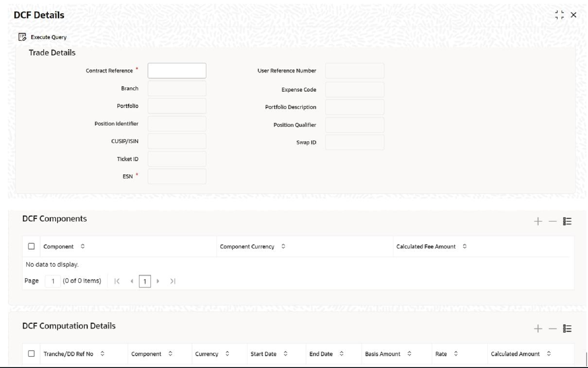Click the Position Qualifier field

click(355, 125)
